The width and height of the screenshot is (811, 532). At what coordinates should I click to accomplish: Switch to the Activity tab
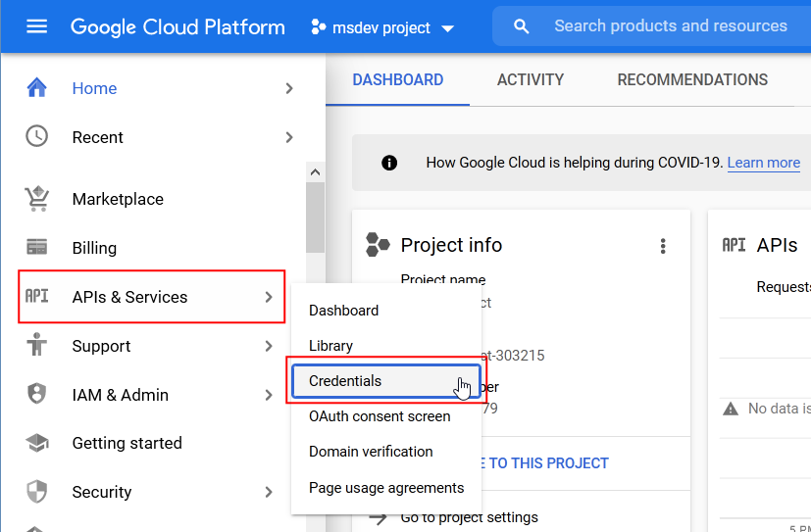[x=530, y=80]
